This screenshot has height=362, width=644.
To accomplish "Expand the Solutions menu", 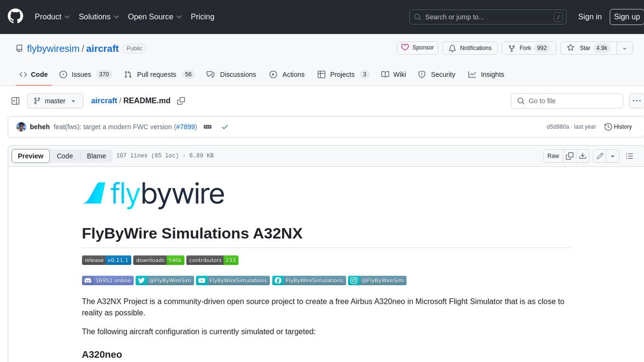I will point(98,17).
